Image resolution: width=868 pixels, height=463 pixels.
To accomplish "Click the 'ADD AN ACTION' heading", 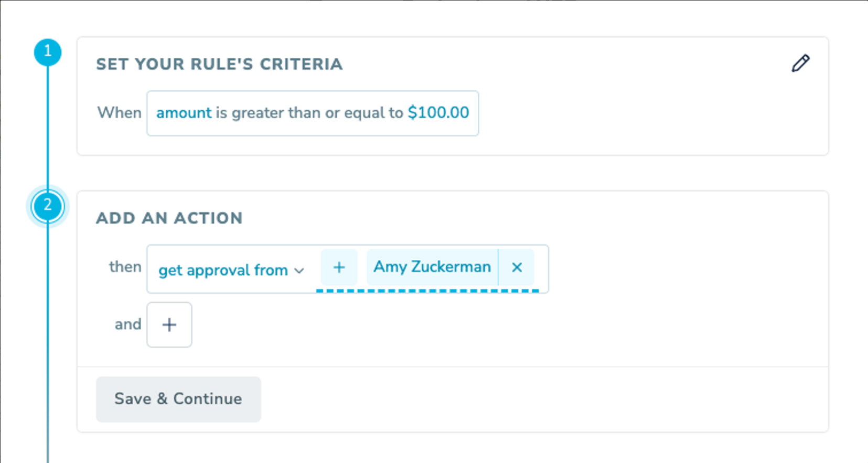I will 169,218.
